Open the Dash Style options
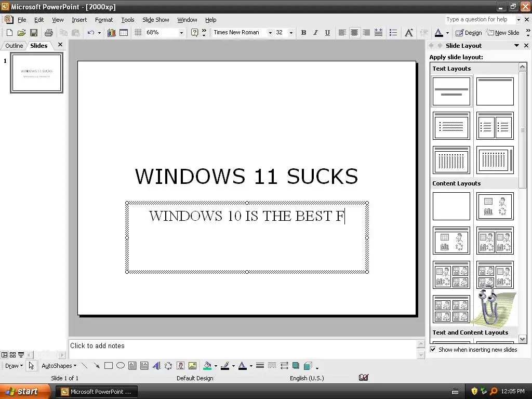Viewport: 532px width, 399px height. [x=272, y=366]
